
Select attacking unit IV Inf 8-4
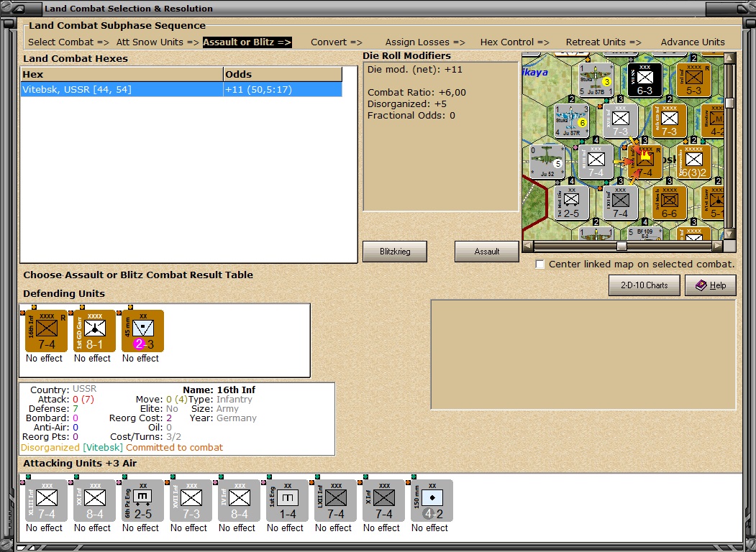(x=239, y=500)
